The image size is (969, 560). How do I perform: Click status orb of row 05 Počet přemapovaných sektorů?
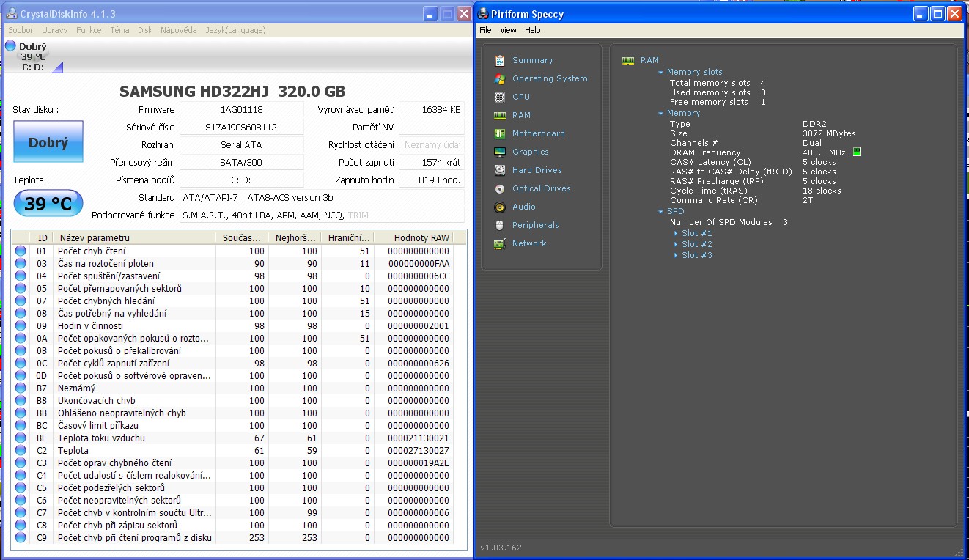pyautogui.click(x=21, y=288)
